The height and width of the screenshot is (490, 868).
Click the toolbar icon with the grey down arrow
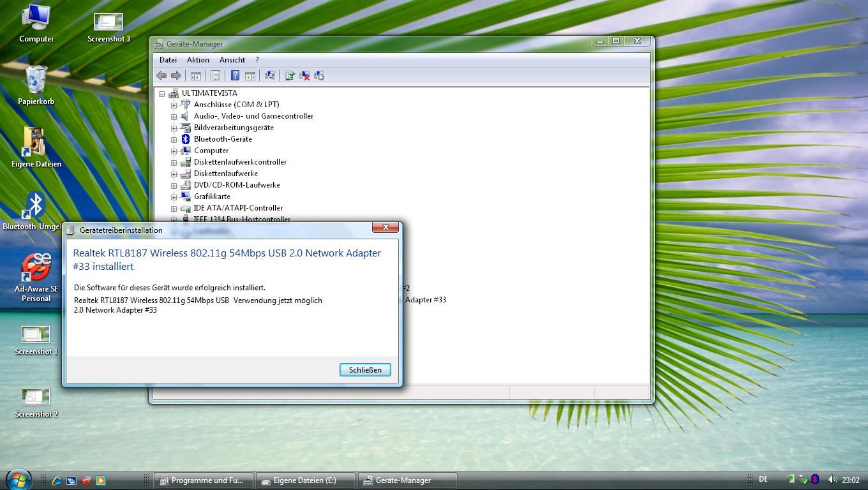(x=319, y=75)
